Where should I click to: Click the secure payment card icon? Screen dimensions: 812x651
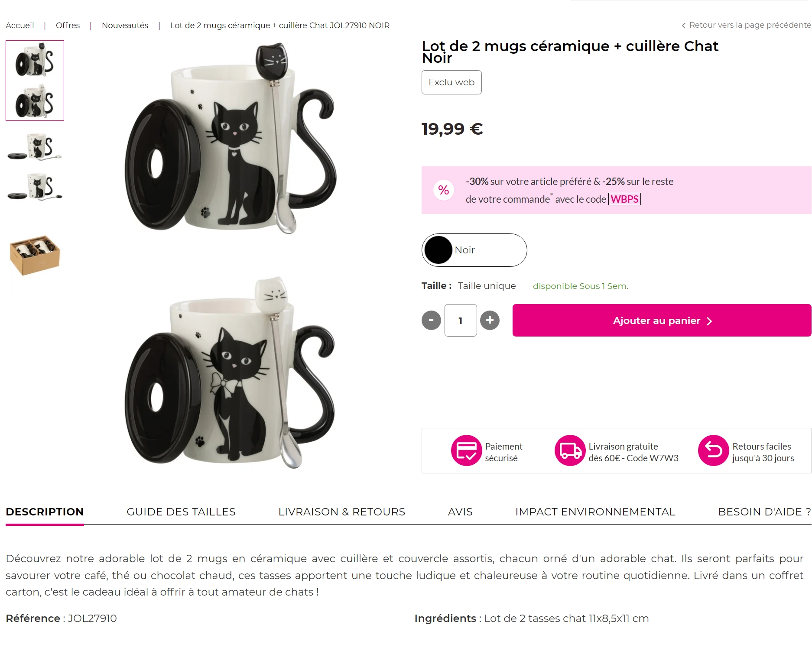466,450
